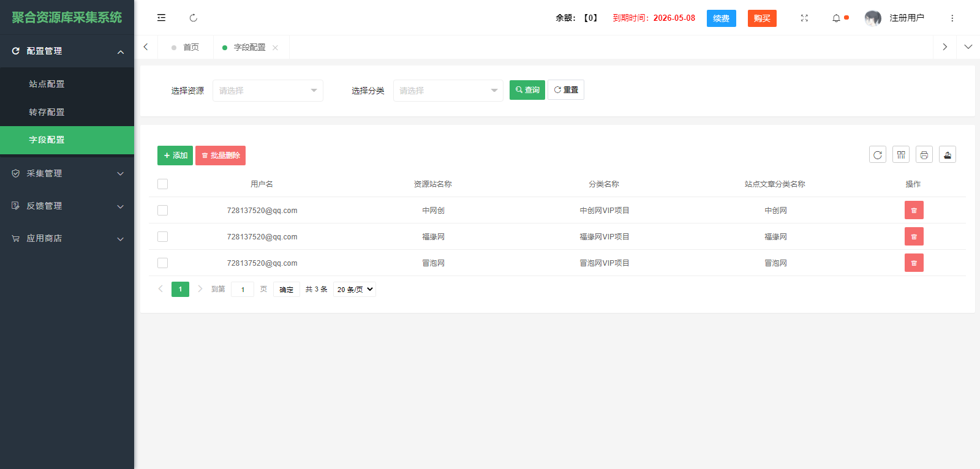Click the 采集管理 shield icon

16,173
